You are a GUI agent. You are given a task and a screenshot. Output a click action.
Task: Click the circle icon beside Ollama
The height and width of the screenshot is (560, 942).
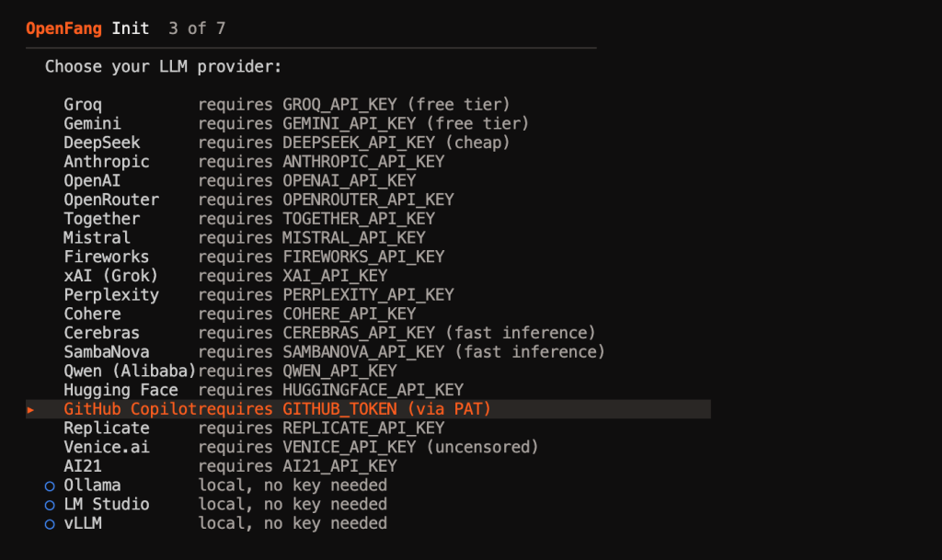50,486
